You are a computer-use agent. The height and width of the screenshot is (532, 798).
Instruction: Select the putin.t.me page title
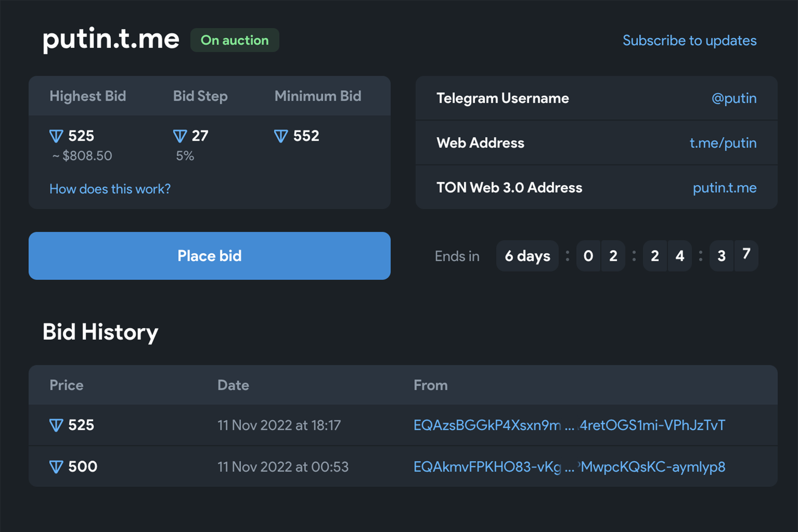pyautogui.click(x=111, y=39)
